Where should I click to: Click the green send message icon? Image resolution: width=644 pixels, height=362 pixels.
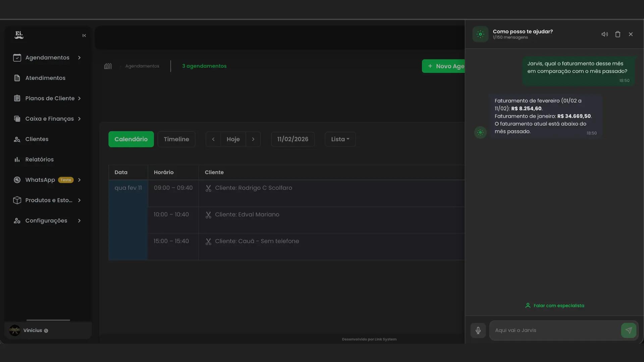pyautogui.click(x=628, y=330)
